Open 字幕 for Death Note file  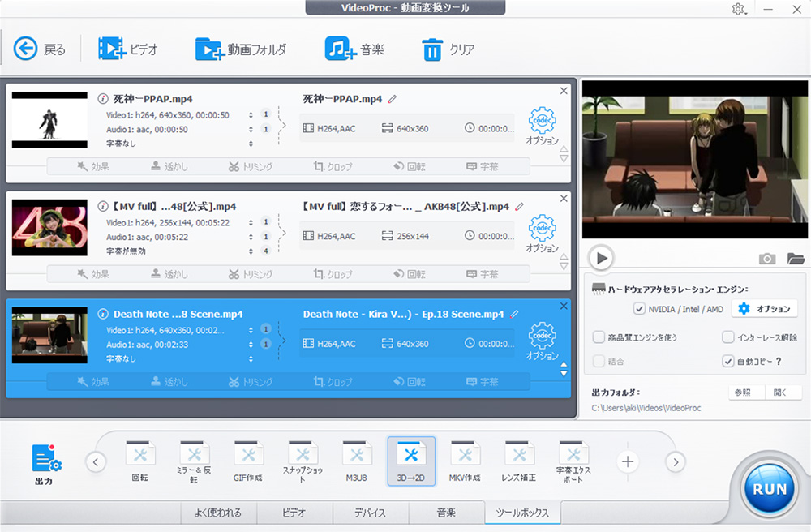(x=482, y=381)
